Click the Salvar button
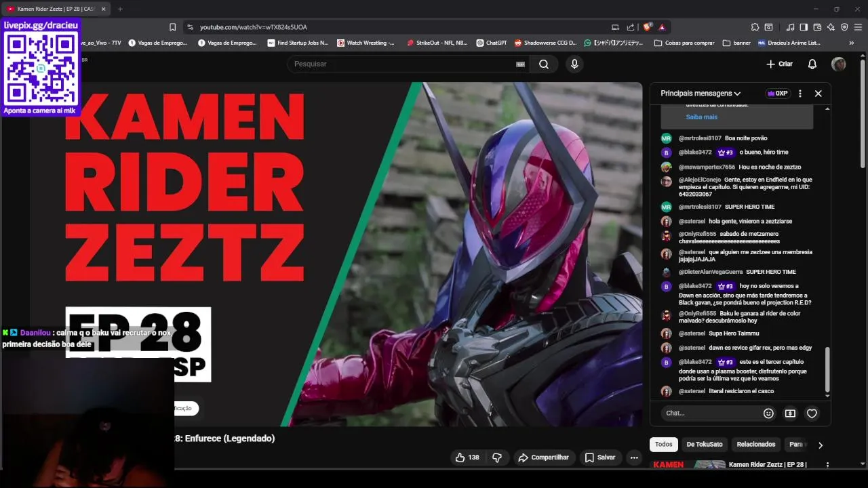The width and height of the screenshot is (868, 488). [x=600, y=457]
